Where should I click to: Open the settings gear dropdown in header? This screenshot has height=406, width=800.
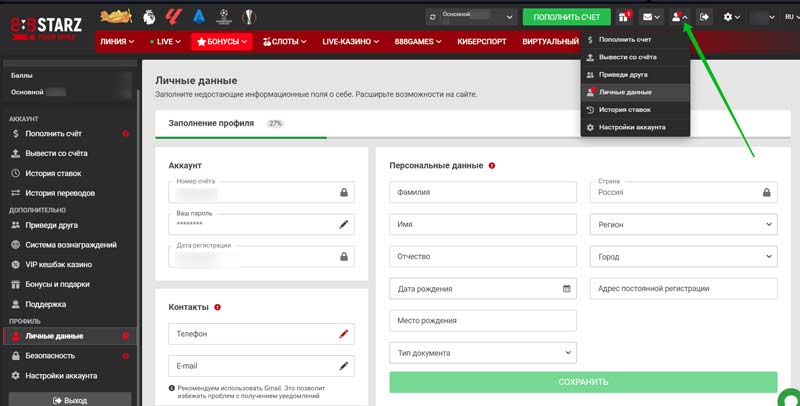pos(731,17)
